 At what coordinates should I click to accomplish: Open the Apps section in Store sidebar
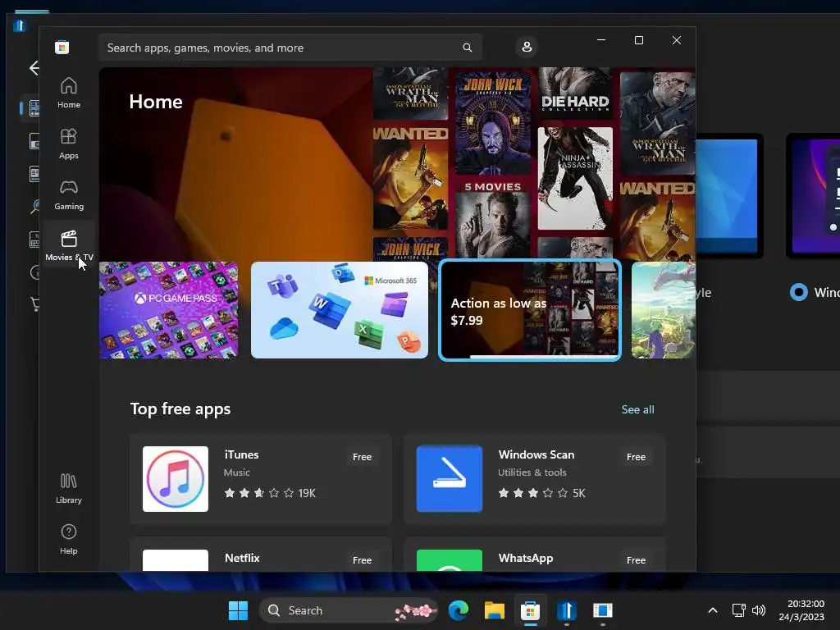69,144
